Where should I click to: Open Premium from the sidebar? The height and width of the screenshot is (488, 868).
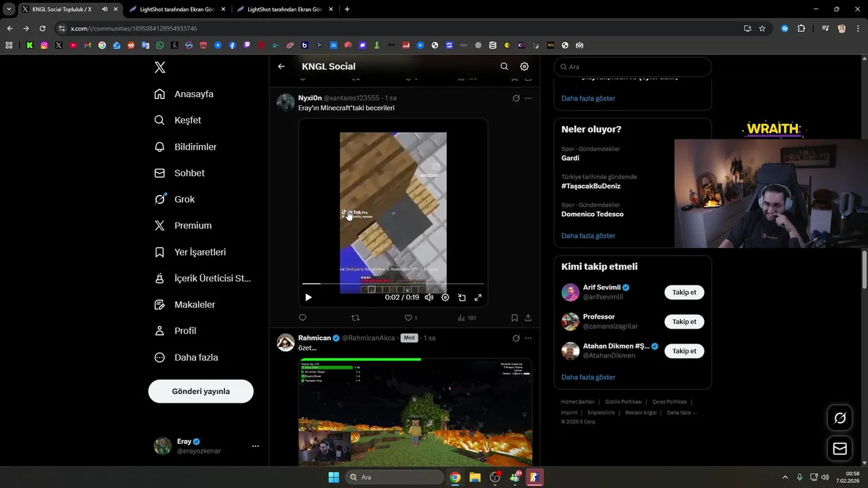[x=182, y=226]
